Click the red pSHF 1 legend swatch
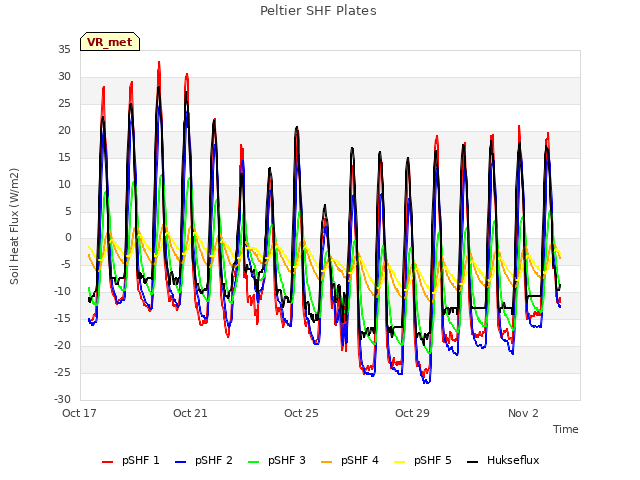640x480 pixels. click(x=107, y=462)
